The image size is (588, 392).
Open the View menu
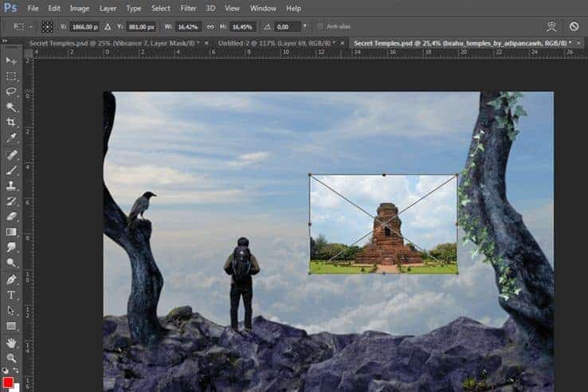pyautogui.click(x=232, y=8)
